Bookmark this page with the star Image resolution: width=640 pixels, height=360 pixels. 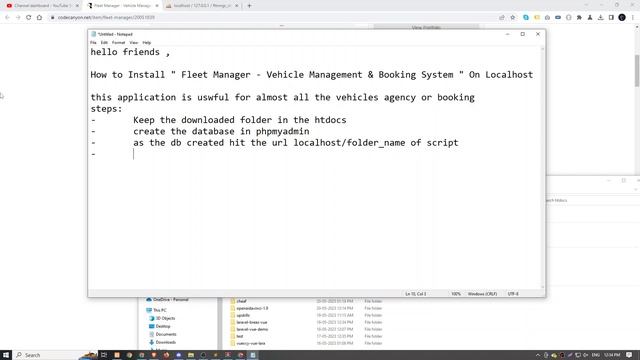[513, 18]
